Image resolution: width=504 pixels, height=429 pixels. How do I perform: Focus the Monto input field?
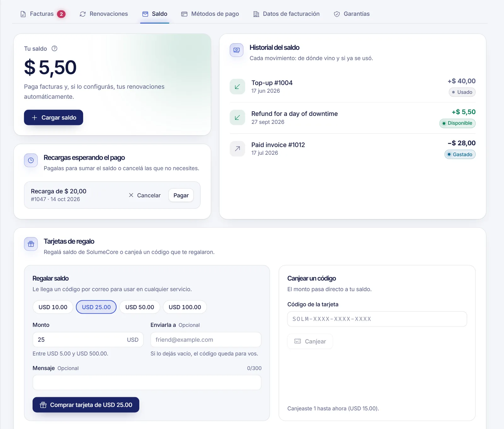[x=88, y=340]
